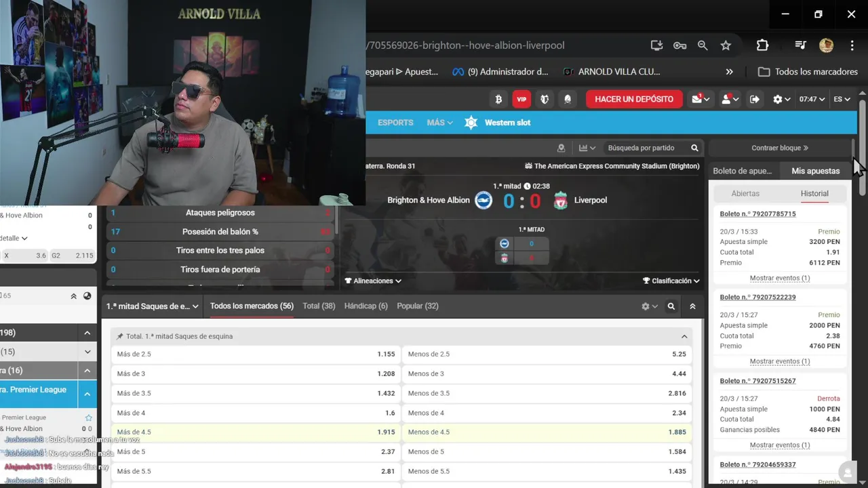Expand the MÁS menu

[x=439, y=123]
